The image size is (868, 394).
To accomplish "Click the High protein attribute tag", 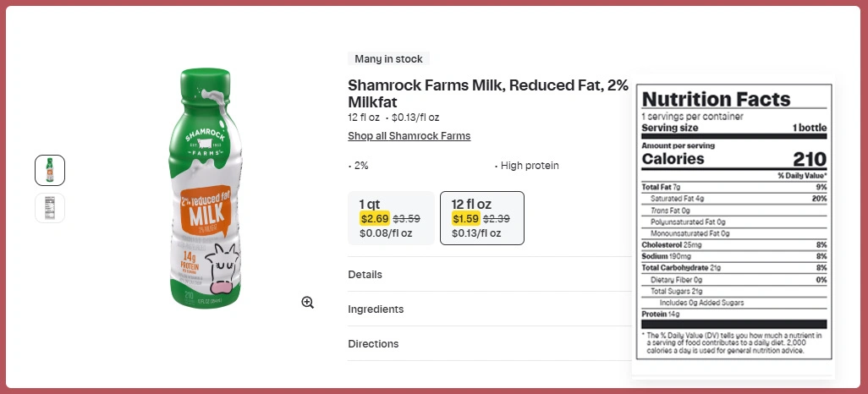I will pos(530,166).
